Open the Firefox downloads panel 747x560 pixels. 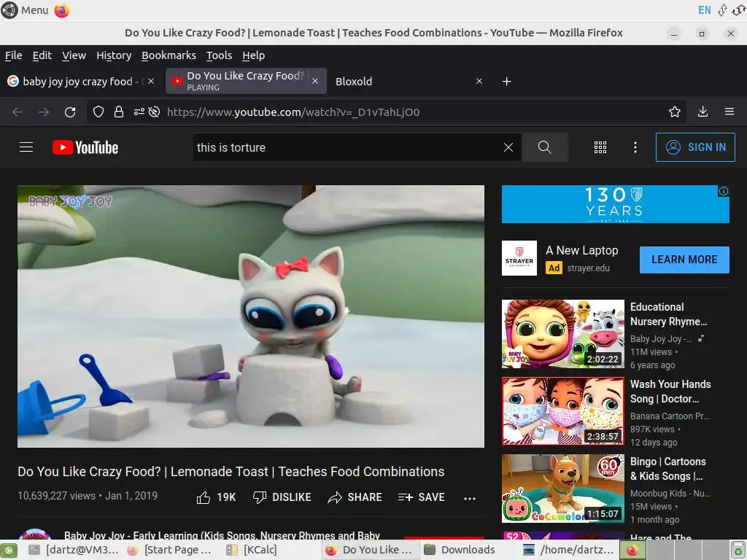point(703,112)
